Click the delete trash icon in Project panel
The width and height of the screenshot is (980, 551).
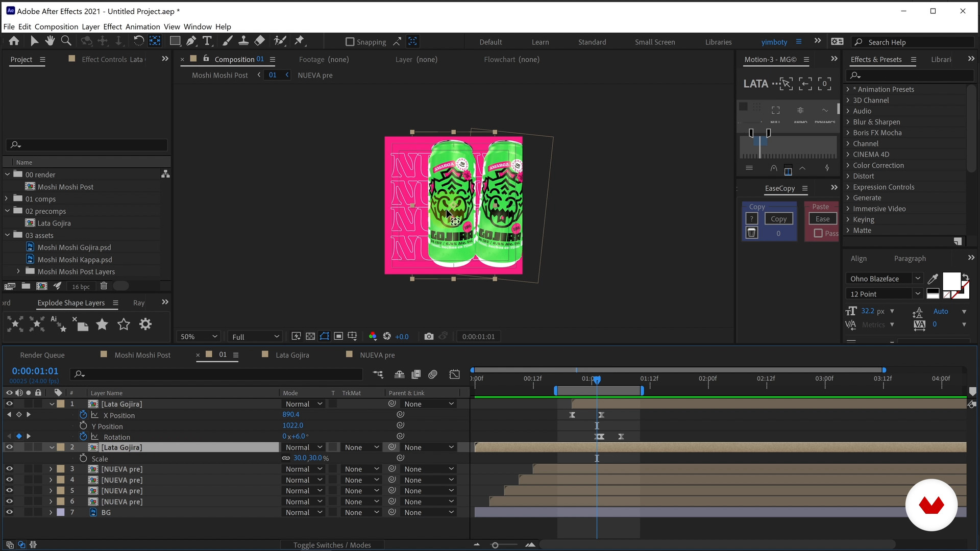(x=104, y=286)
